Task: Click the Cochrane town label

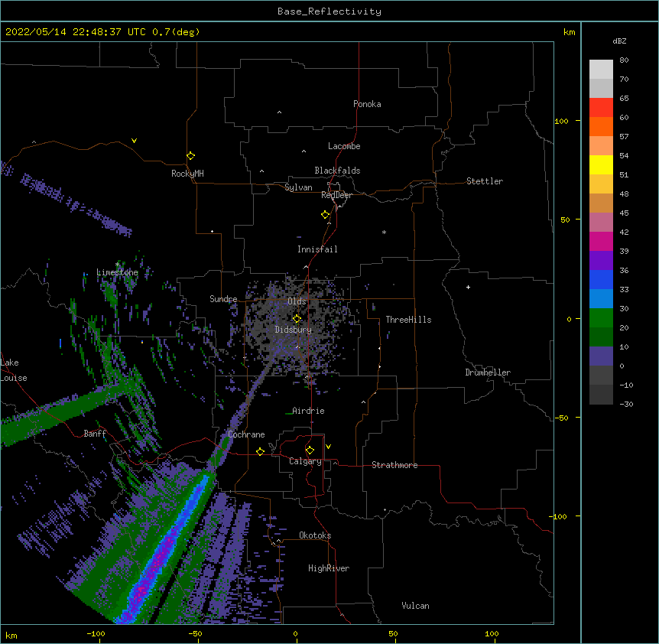Action: coord(246,434)
